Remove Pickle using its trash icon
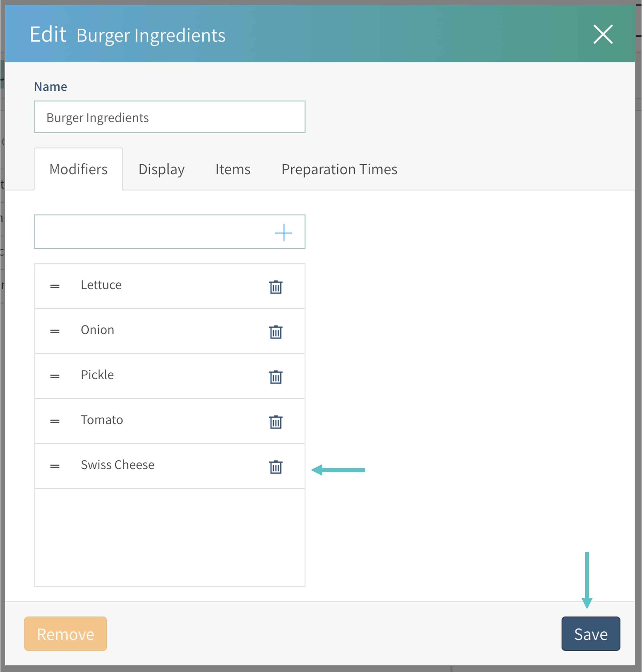This screenshot has width=642, height=672. (276, 377)
